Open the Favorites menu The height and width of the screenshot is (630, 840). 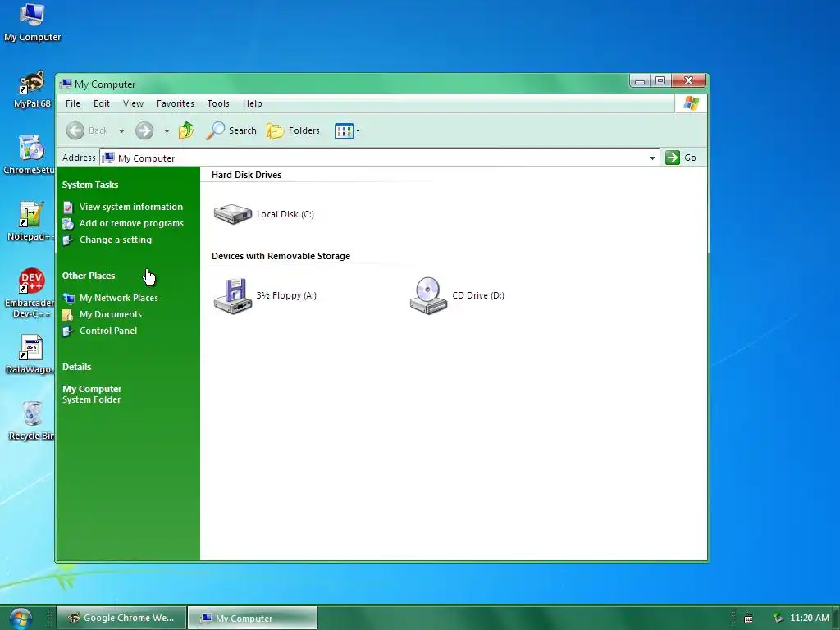coord(176,103)
